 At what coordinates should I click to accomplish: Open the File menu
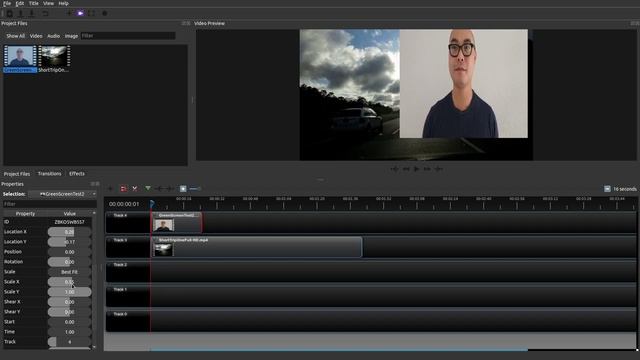pyautogui.click(x=7, y=3)
